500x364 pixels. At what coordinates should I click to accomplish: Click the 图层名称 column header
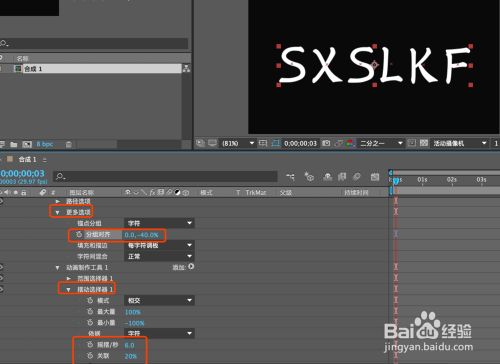82,193
